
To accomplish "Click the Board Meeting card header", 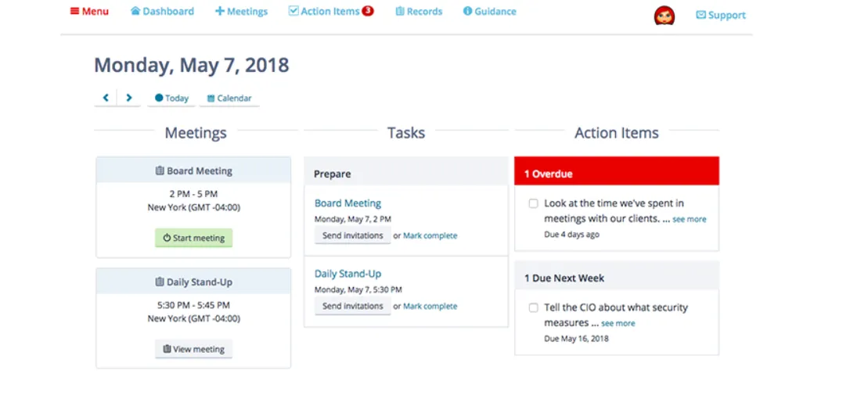I will pos(194,171).
